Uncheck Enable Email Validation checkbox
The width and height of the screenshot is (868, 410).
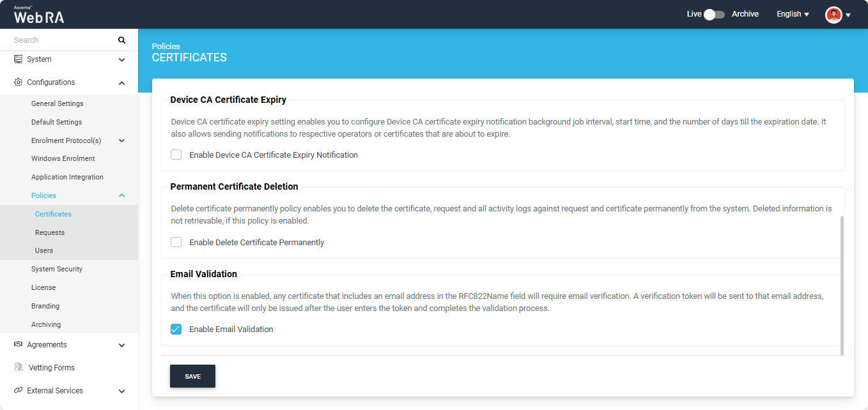tap(176, 330)
